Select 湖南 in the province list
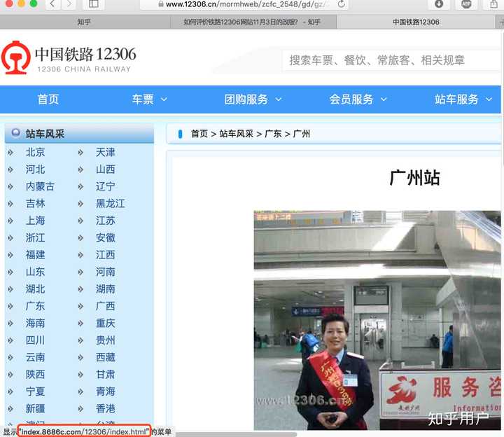 click(x=106, y=289)
